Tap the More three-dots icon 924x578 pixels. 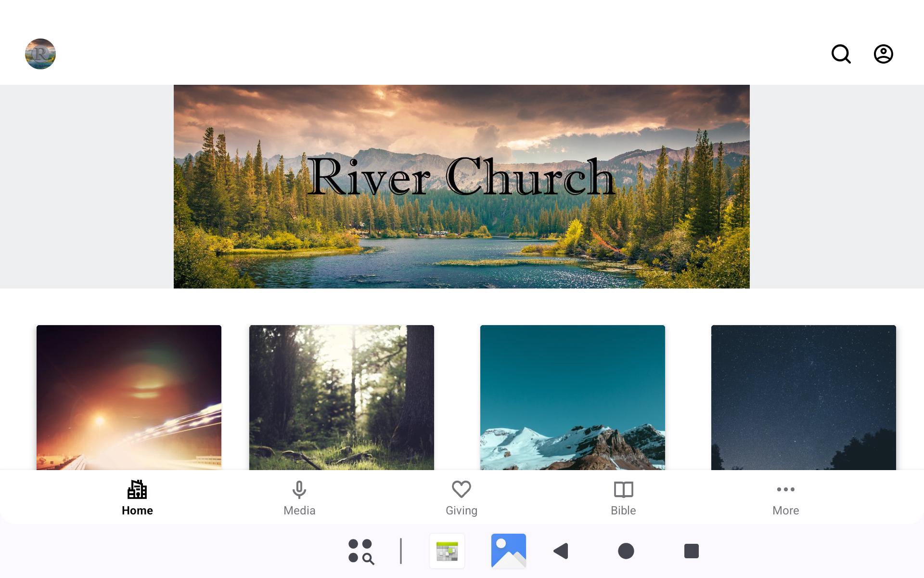tap(785, 489)
